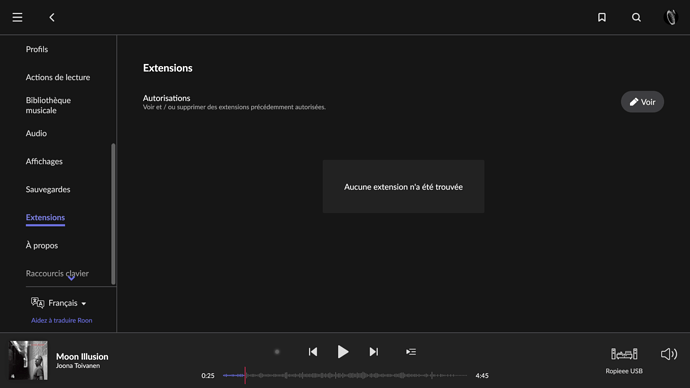The width and height of the screenshot is (690, 388).
Task: Open the search magnifier icon
Action: 636,17
